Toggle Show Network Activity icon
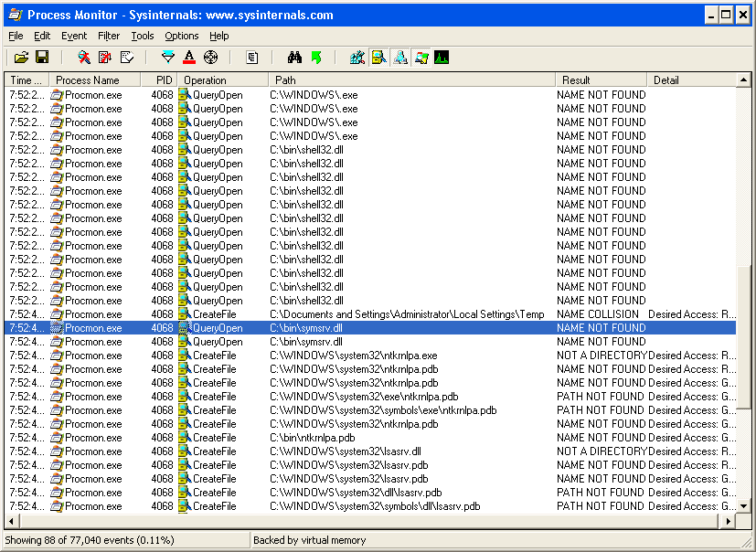756x552 pixels. point(400,58)
